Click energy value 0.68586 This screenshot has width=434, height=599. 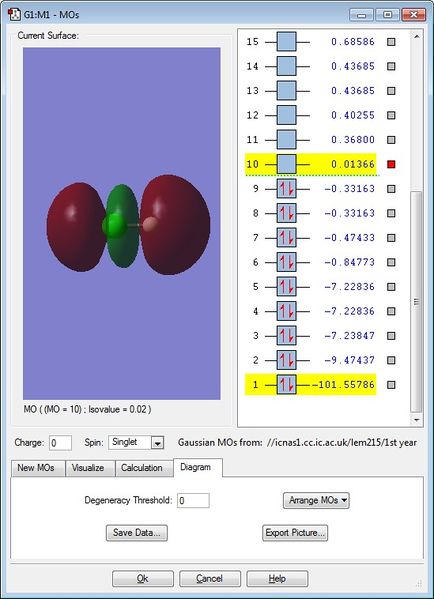tap(353, 42)
